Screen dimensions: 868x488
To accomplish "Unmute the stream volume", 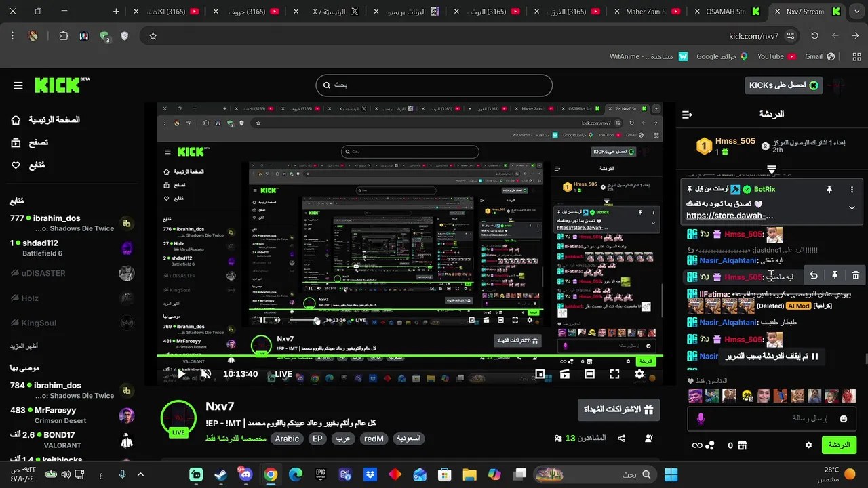I will (206, 374).
